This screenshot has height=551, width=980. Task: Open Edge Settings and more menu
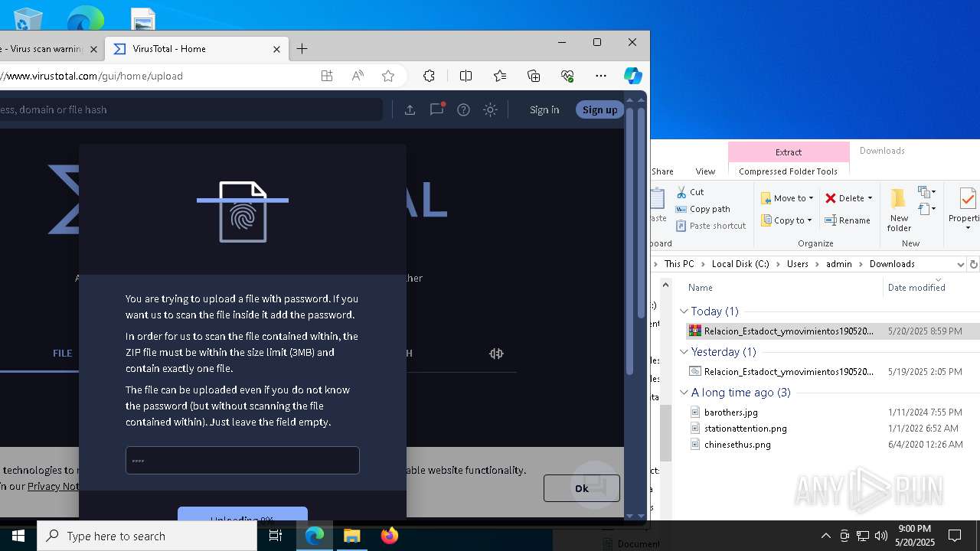601,76
